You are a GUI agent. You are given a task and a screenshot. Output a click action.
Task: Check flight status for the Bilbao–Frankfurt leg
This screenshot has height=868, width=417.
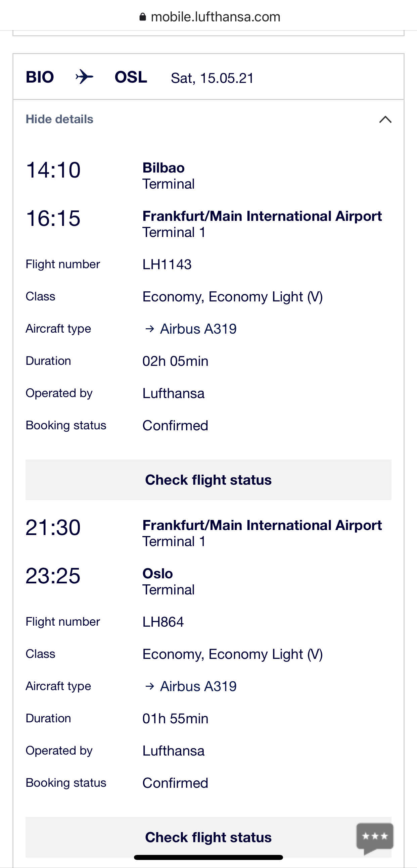[208, 480]
